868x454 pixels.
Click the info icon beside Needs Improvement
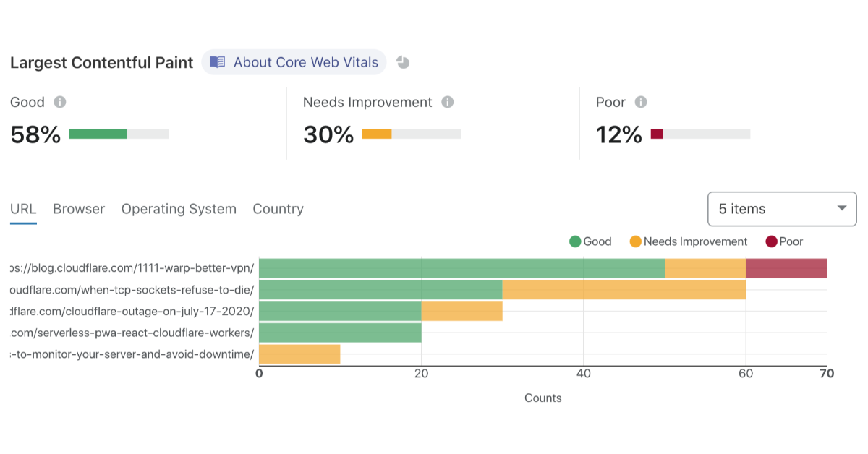[x=448, y=102]
